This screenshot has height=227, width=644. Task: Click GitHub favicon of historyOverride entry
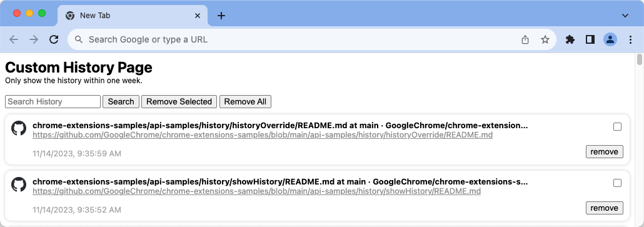(19, 128)
